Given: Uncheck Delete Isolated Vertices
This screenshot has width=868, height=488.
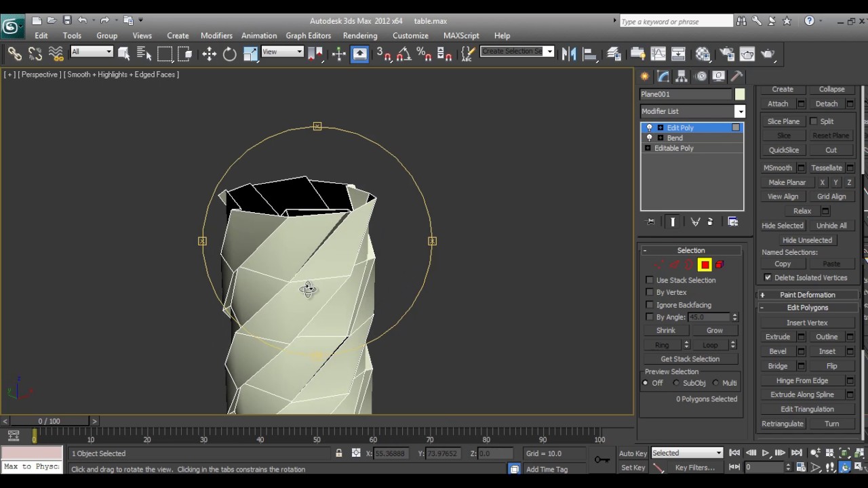Looking at the screenshot, I should pos(768,277).
